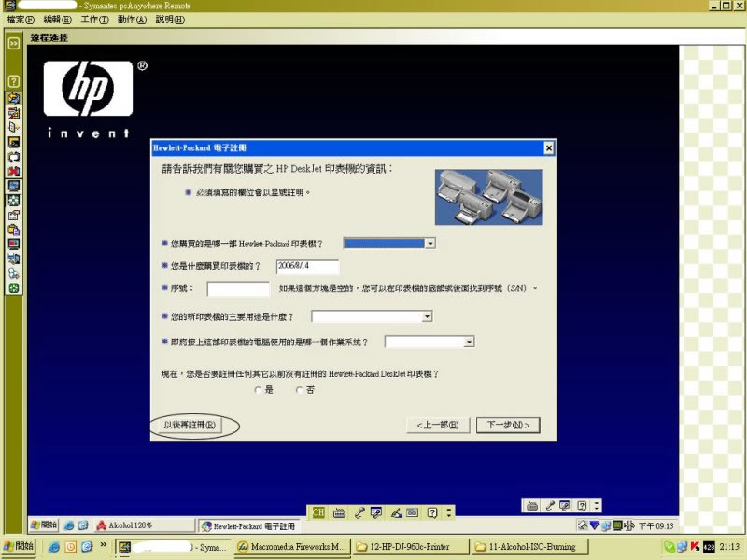Switch to Alcohol 120% on the remote taskbar
This screenshot has width=747, height=560.
(x=144, y=525)
